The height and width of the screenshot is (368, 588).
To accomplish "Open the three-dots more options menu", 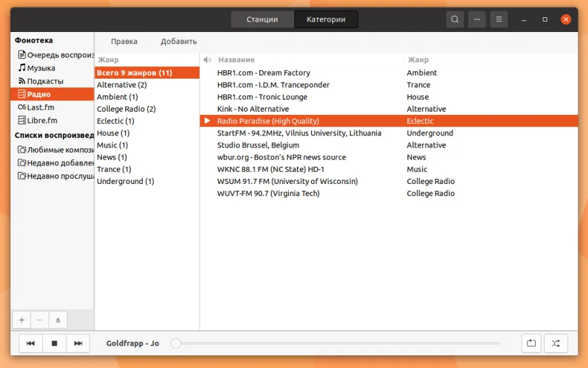I will [476, 19].
